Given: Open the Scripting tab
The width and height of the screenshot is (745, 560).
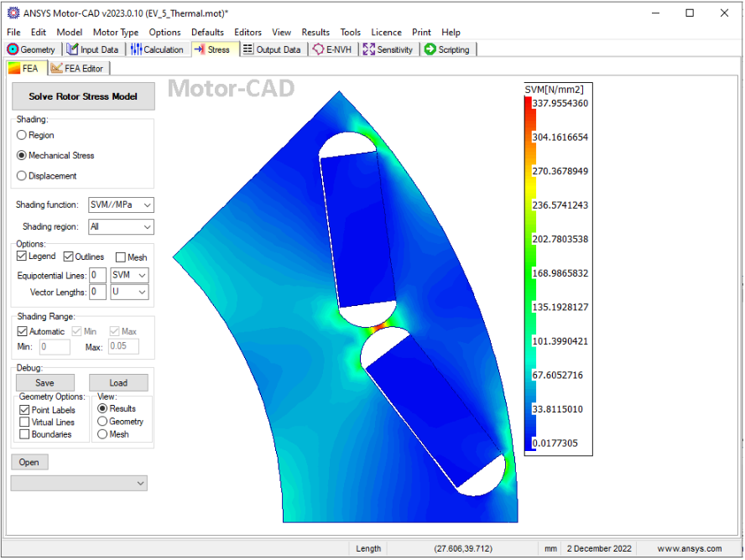Looking at the screenshot, I should point(447,49).
